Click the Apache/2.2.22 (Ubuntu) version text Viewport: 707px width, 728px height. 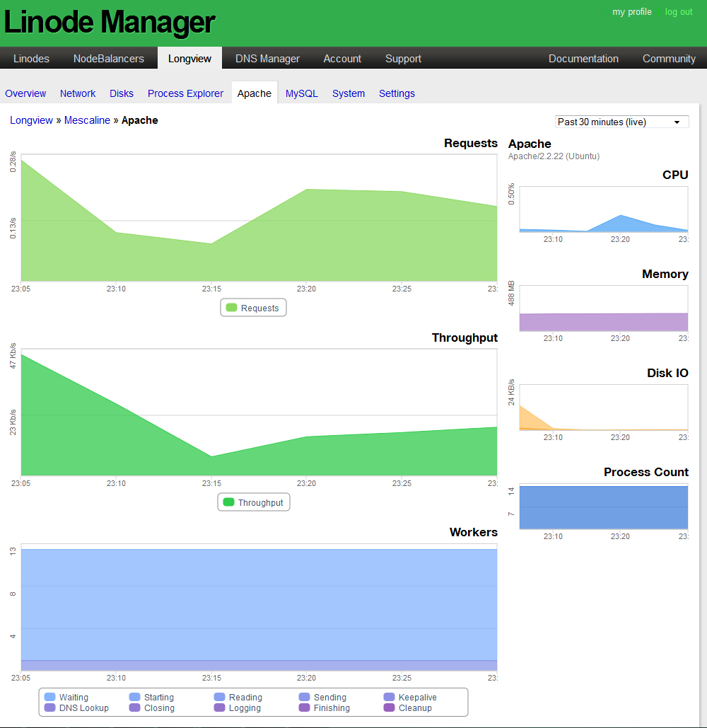554,156
